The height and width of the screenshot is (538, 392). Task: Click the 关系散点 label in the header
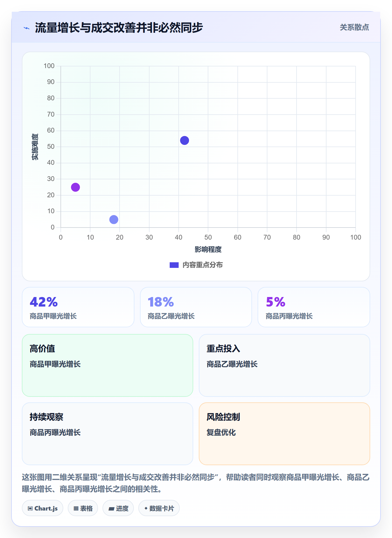pyautogui.click(x=354, y=27)
